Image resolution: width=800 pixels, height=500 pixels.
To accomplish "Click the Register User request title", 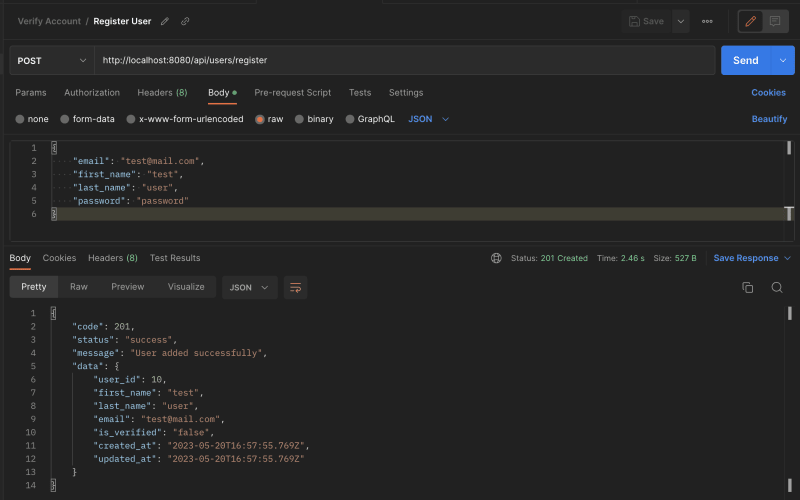I will click(x=122, y=21).
